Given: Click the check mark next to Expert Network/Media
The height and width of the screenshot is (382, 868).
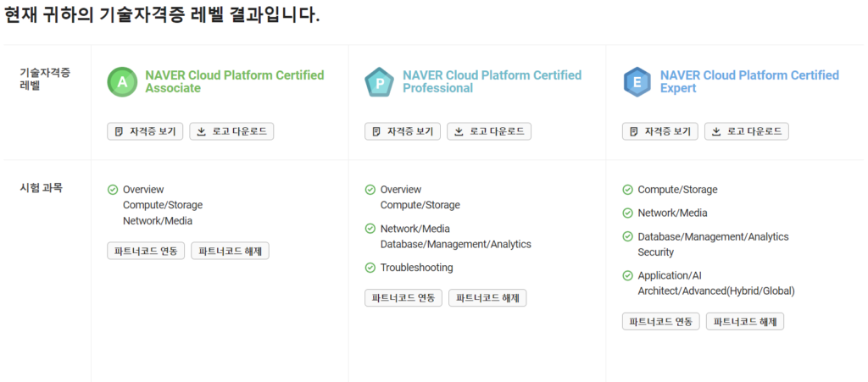Looking at the screenshot, I should 628,213.
